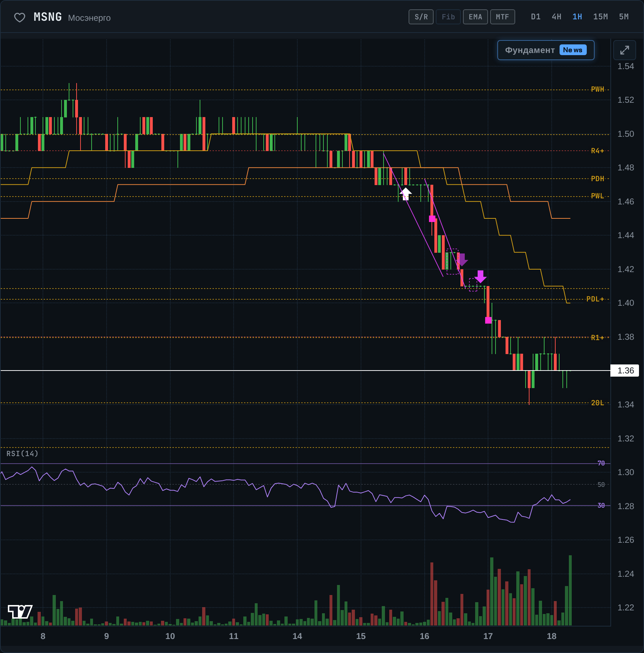Viewport: 644px width, 653px height.
Task: Toggle the S/R support-resistance overlay
Action: [421, 17]
